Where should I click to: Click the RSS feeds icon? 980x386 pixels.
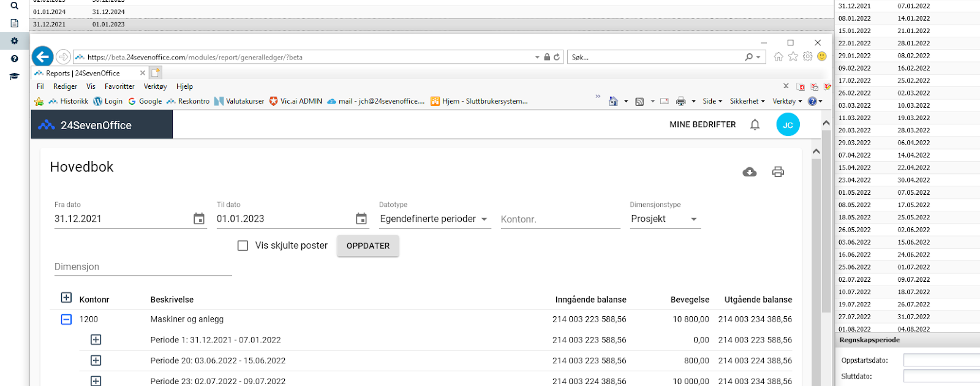639,101
